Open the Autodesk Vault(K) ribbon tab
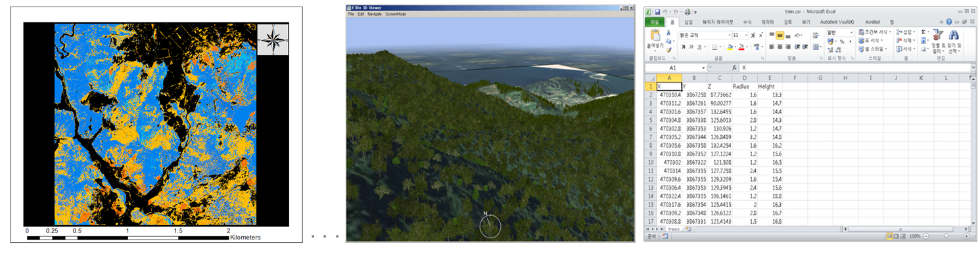Viewport: 980px width, 254px height. point(837,22)
